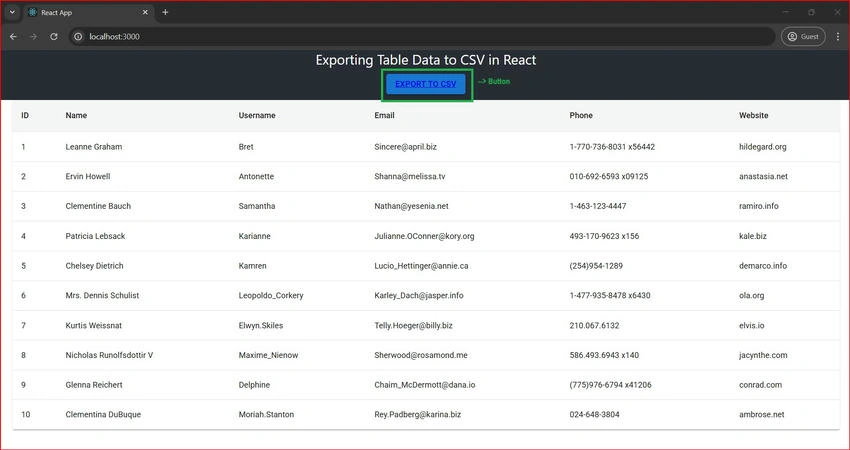Click the Username column header
The width and height of the screenshot is (850, 450).
pos(257,115)
